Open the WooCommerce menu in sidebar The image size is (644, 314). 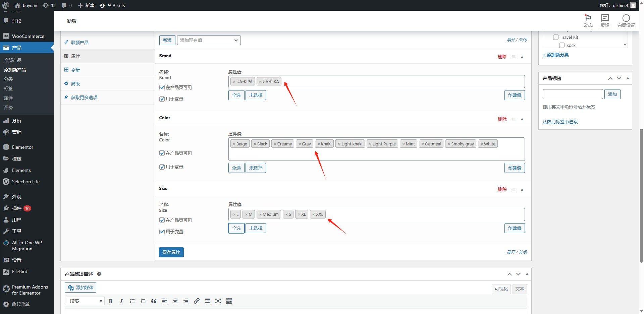point(28,36)
